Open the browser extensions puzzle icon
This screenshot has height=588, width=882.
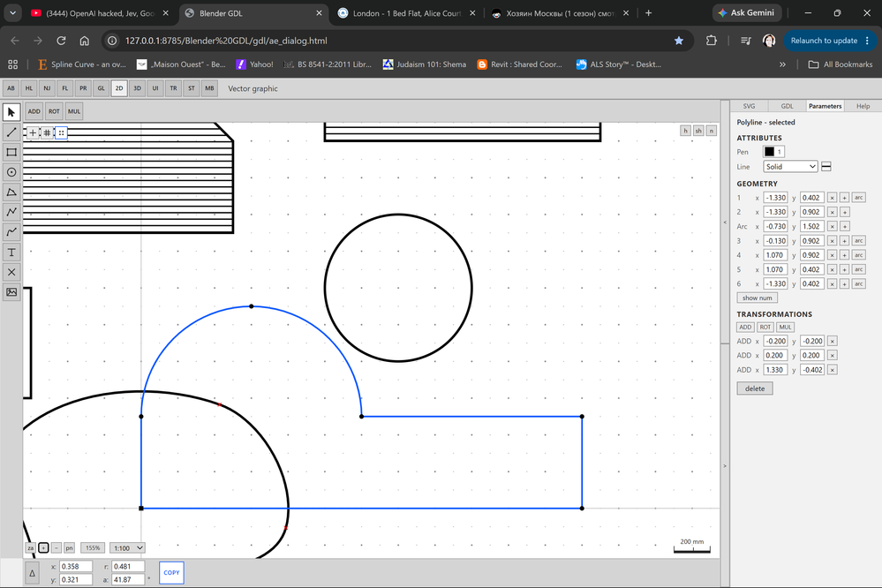(x=712, y=41)
